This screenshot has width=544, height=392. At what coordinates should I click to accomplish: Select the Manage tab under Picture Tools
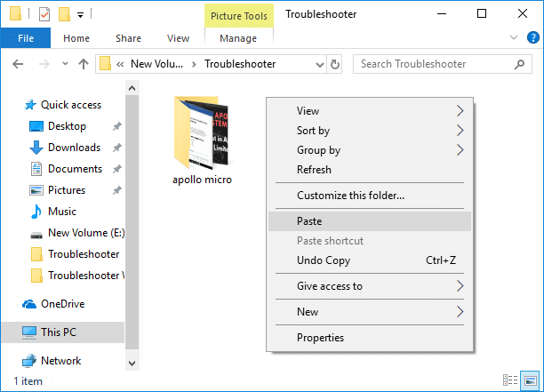pos(237,38)
